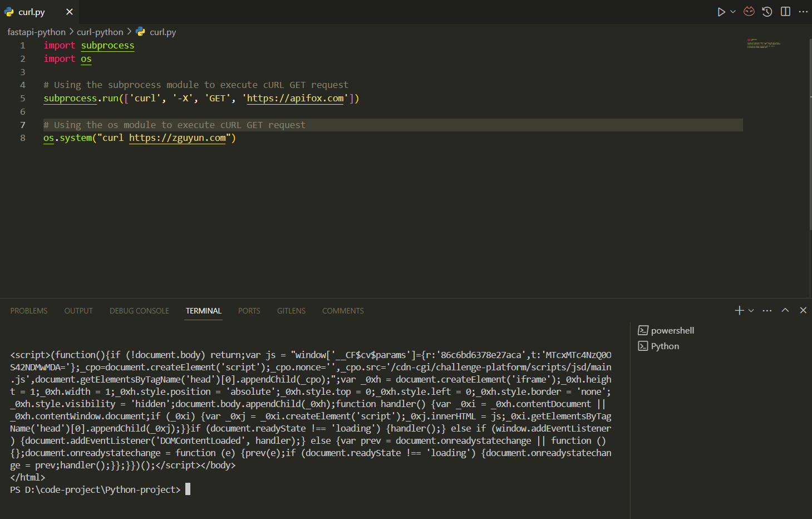Image resolution: width=812 pixels, height=519 pixels.
Task: Create a new terminal with plus icon
Action: pyautogui.click(x=740, y=311)
